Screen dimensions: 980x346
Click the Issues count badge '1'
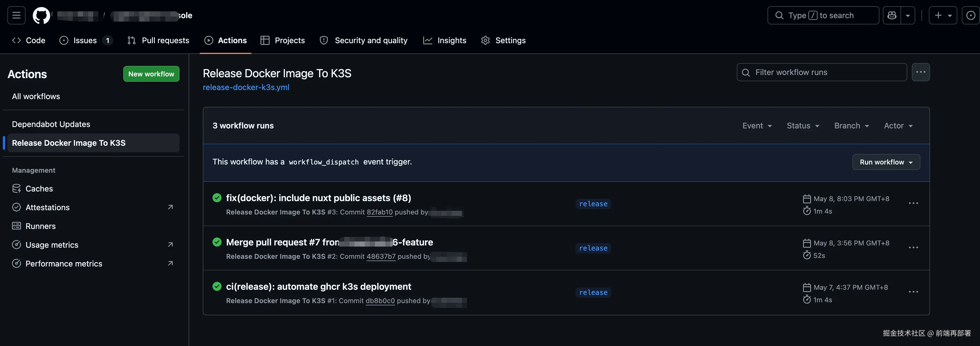(x=108, y=40)
